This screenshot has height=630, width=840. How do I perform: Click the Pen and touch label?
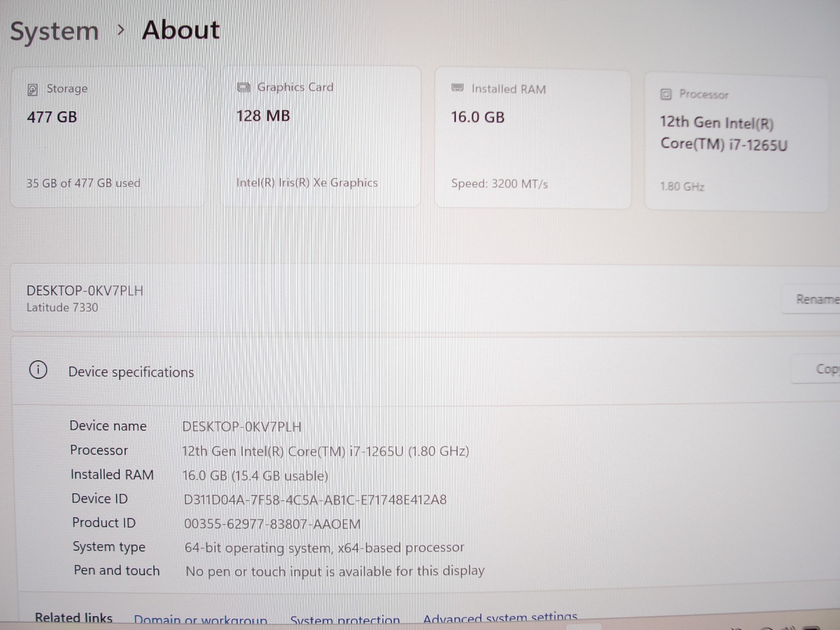click(117, 571)
